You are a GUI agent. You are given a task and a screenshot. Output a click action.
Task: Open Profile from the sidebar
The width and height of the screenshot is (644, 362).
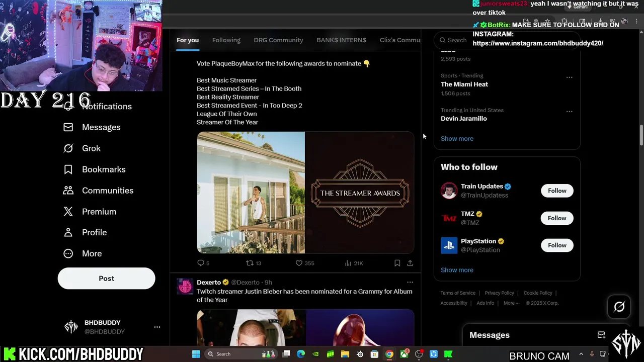[x=85, y=232]
